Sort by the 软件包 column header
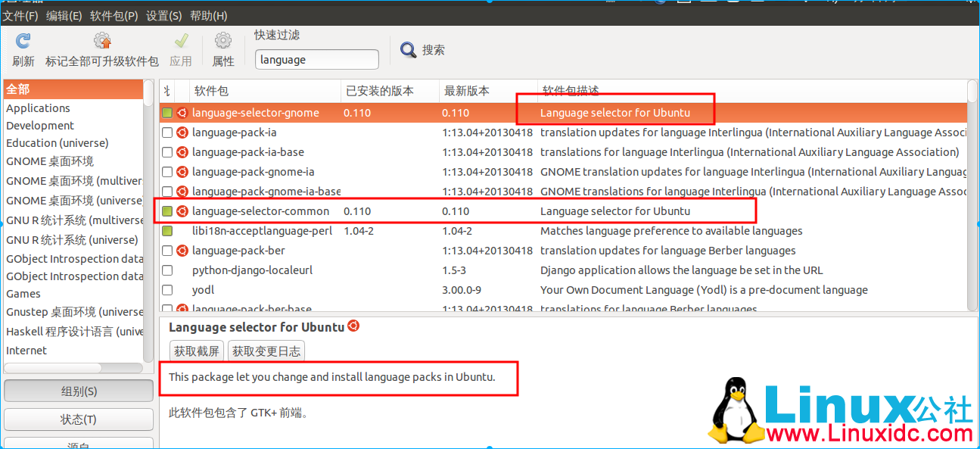Viewport: 980px width, 449px height. coord(212,91)
